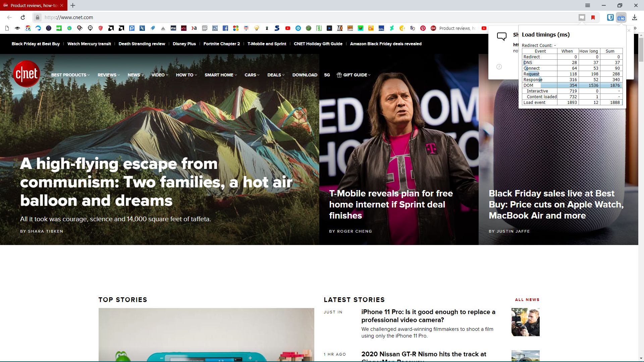Open the 5G navigation item
This screenshot has width=644, height=362.
pyautogui.click(x=327, y=75)
